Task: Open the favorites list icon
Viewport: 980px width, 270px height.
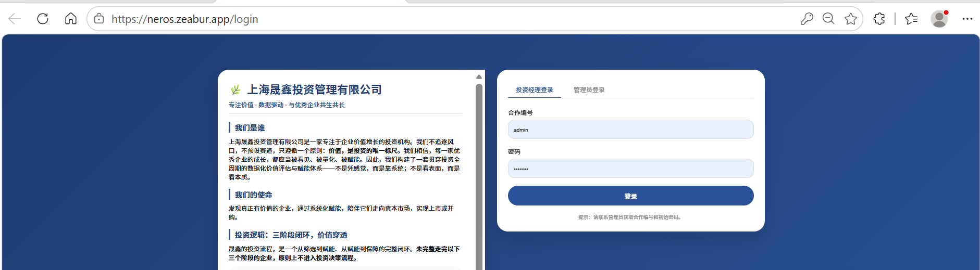Action: point(911,19)
